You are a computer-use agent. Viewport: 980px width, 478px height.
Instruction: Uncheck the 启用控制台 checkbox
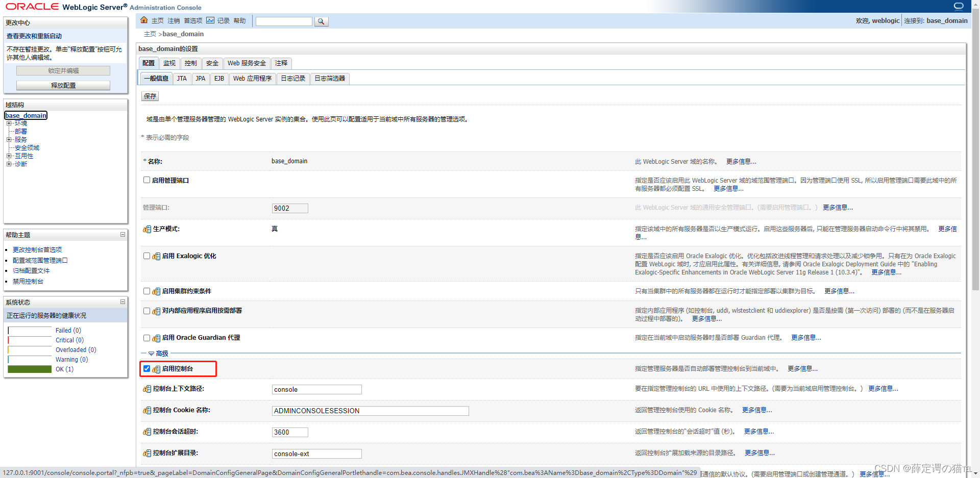pyautogui.click(x=146, y=369)
